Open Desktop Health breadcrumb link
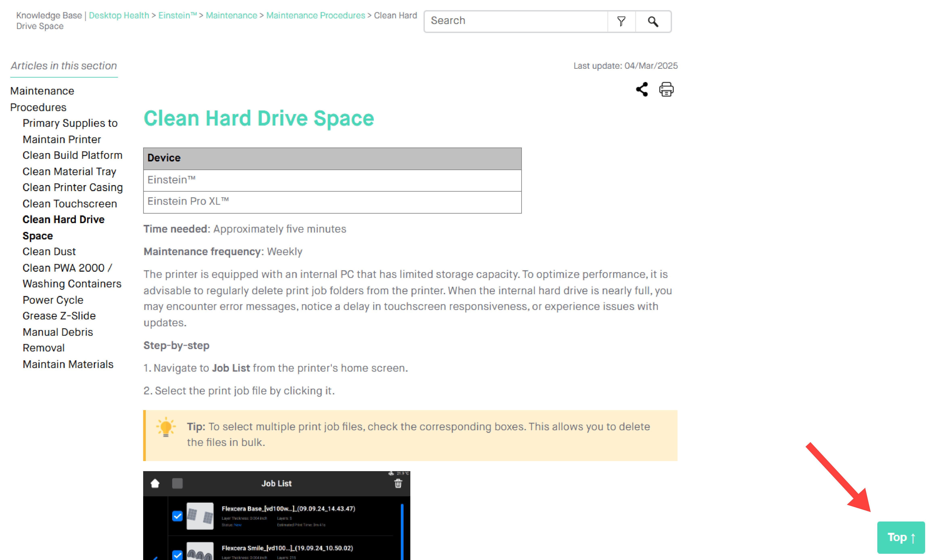 [119, 16]
